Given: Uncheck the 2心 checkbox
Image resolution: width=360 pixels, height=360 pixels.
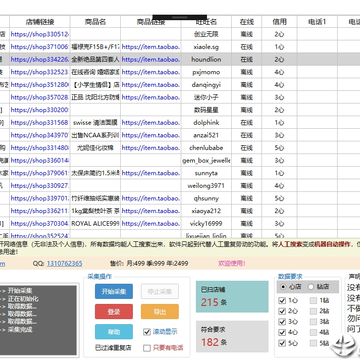Looking at the screenshot, I should (x=282, y=311).
